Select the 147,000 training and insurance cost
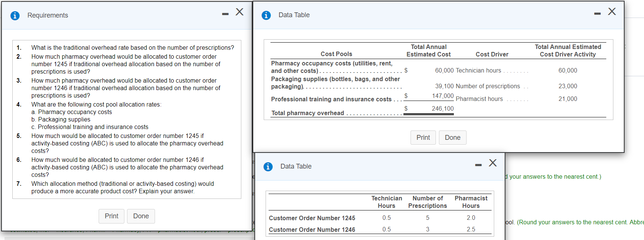Image resolution: width=644 pixels, height=240 pixels. [443, 96]
